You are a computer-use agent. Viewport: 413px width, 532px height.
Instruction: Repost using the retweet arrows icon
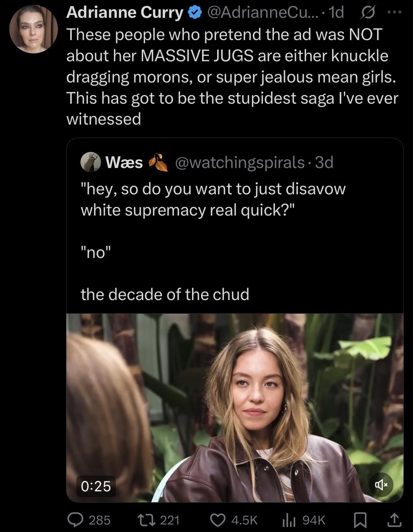coord(149,520)
